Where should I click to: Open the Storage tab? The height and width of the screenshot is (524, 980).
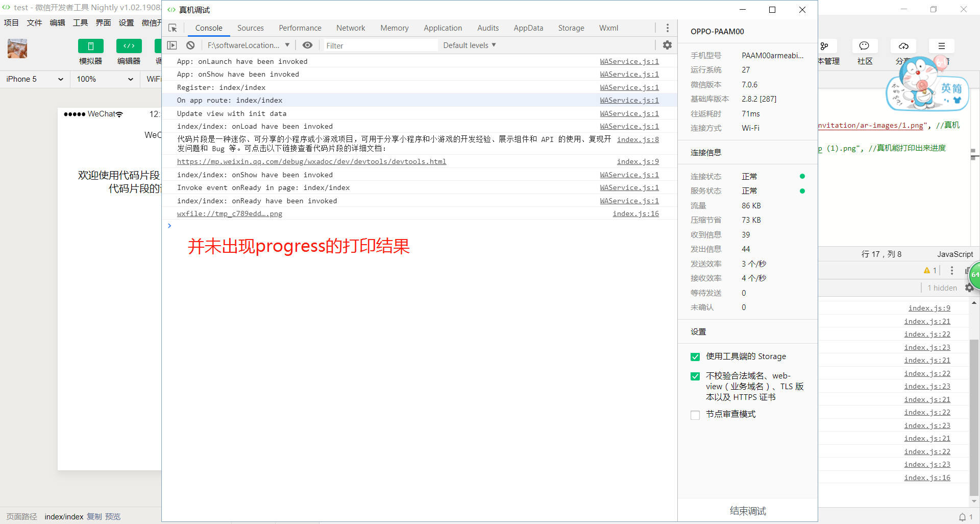tap(571, 28)
